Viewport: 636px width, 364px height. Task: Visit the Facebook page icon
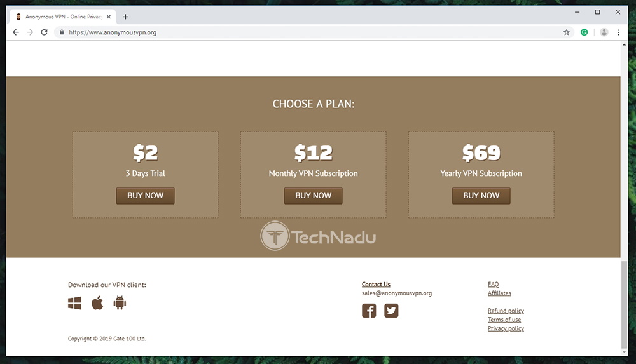tap(369, 311)
